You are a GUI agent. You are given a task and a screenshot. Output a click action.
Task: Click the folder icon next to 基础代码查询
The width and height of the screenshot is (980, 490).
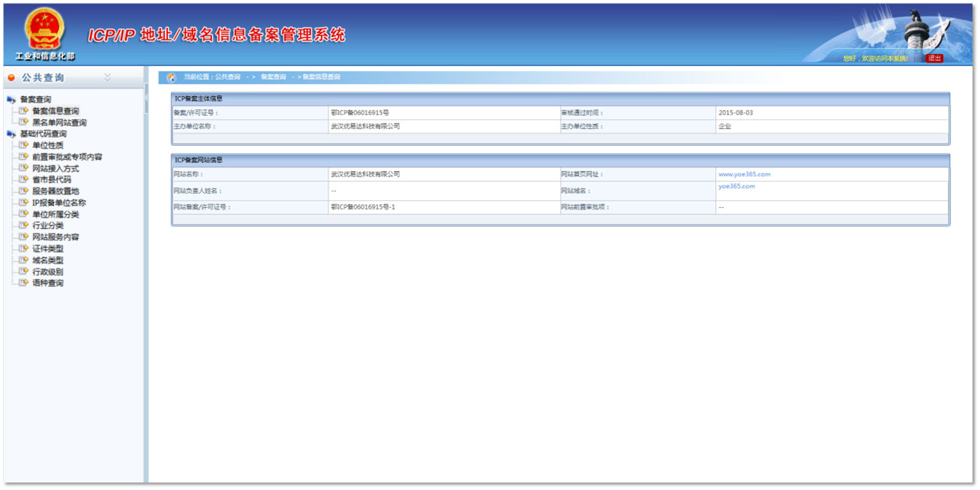(x=11, y=134)
